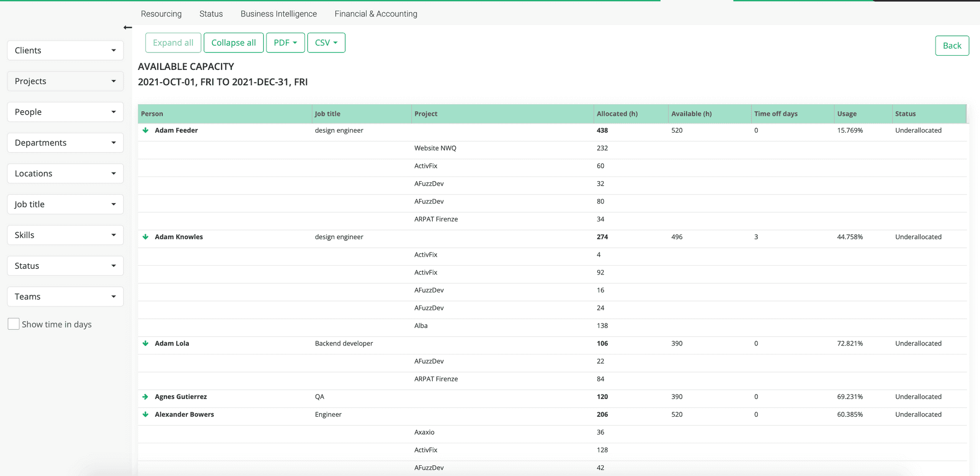Enable Show time in days checkbox
This screenshot has height=476, width=980.
(x=14, y=324)
